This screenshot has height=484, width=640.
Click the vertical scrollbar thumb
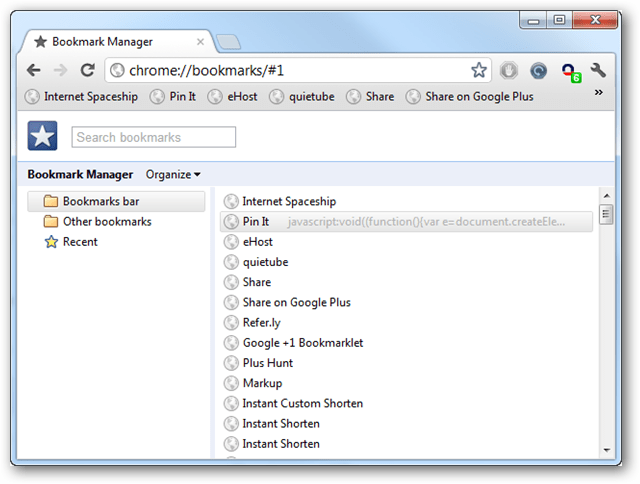[x=606, y=215]
